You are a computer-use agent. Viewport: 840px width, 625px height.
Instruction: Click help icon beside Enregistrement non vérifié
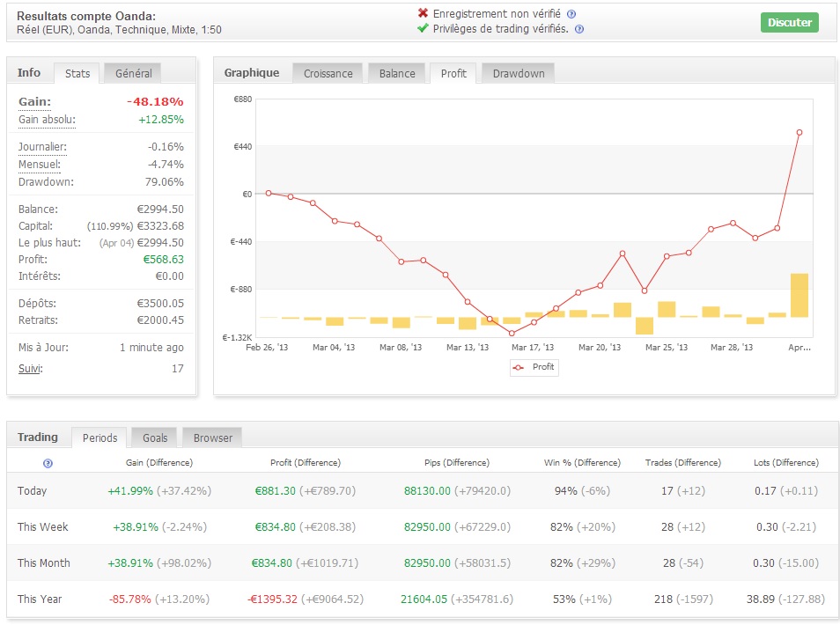point(571,14)
